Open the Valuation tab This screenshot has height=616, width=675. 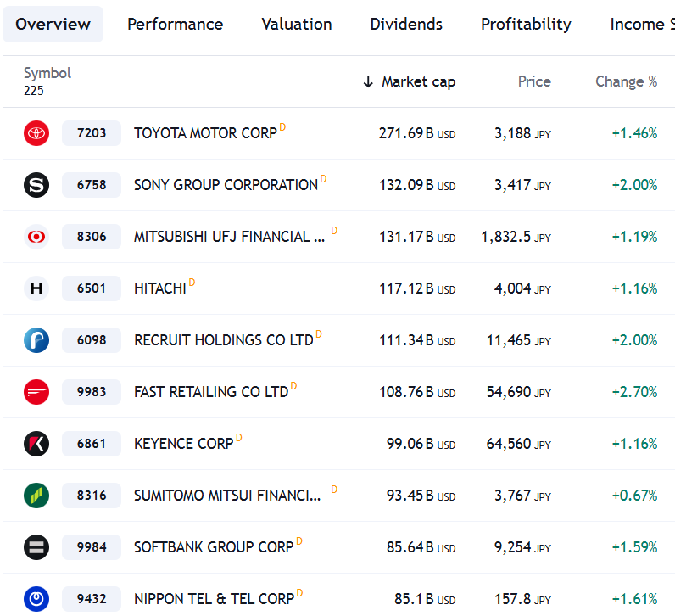click(297, 25)
